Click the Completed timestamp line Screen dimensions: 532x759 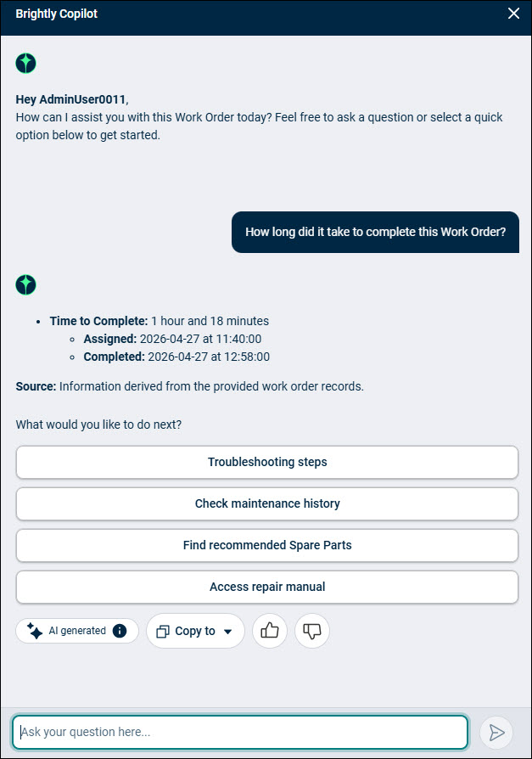176,357
